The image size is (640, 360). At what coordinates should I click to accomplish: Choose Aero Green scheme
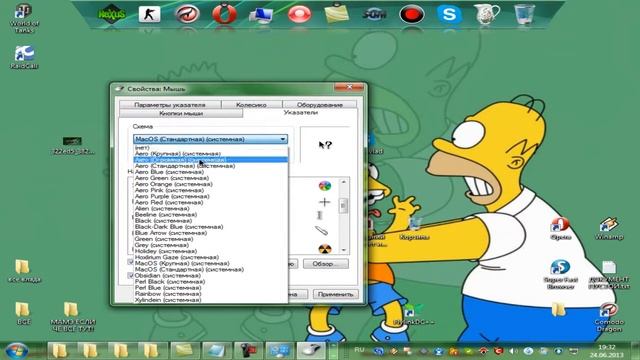211,178
